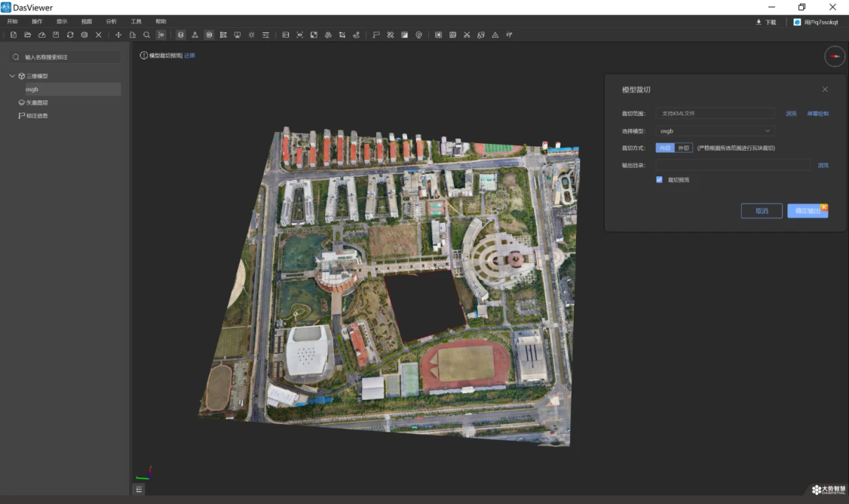The height and width of the screenshot is (504, 849).
Task: Collapse the 三维模型 tree node
Action: [12, 76]
